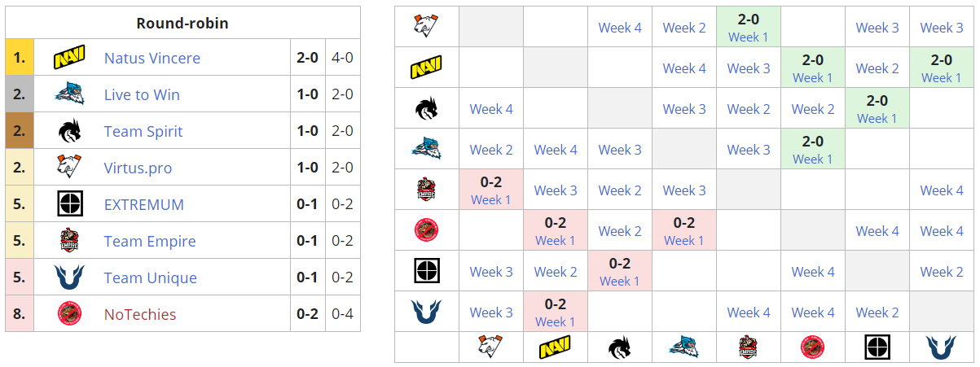The height and width of the screenshot is (367, 980).
Task: Click Virtus.pro logo in crosstable left column
Action: 426,27
